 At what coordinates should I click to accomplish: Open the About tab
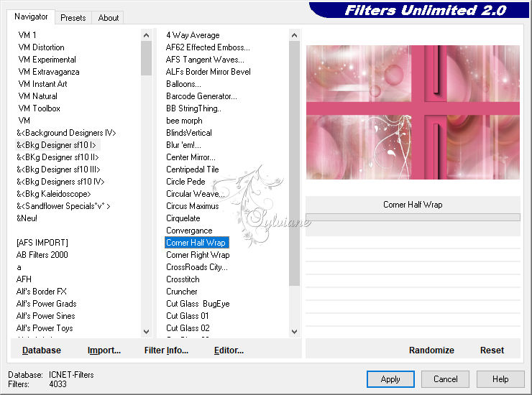pos(109,18)
